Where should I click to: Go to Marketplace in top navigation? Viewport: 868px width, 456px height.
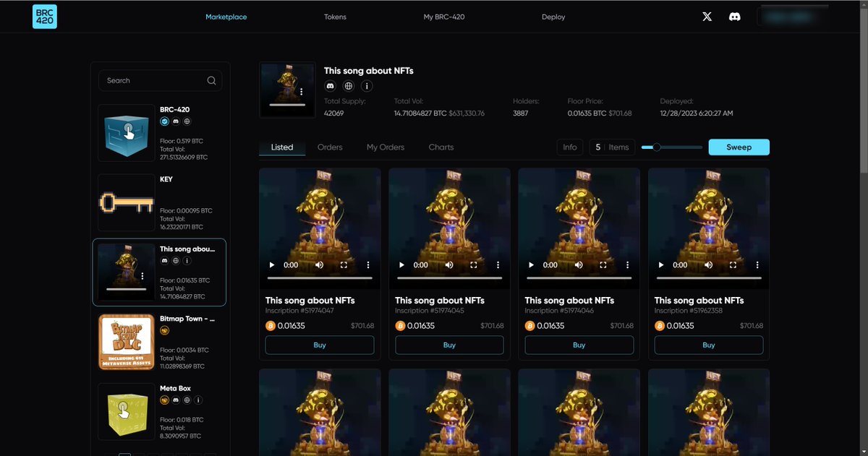[226, 17]
